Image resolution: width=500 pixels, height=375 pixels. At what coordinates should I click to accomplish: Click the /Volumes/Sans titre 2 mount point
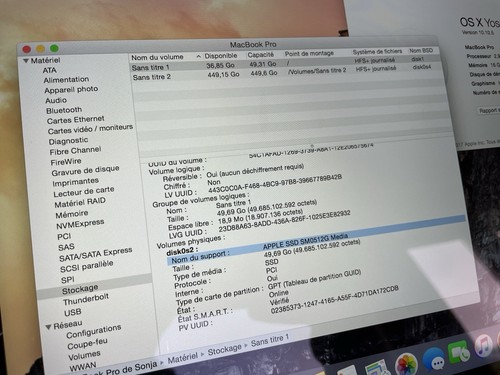317,71
